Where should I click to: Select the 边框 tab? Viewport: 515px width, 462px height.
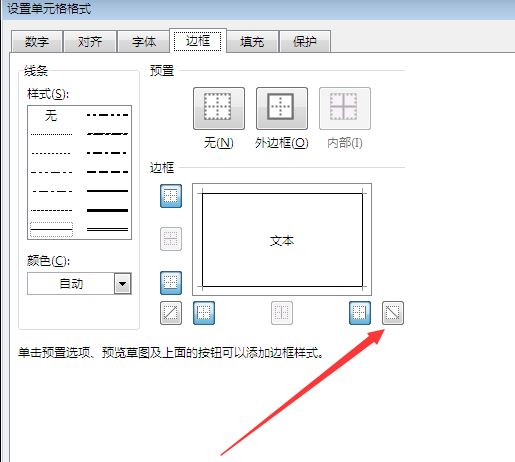pyautogui.click(x=198, y=41)
